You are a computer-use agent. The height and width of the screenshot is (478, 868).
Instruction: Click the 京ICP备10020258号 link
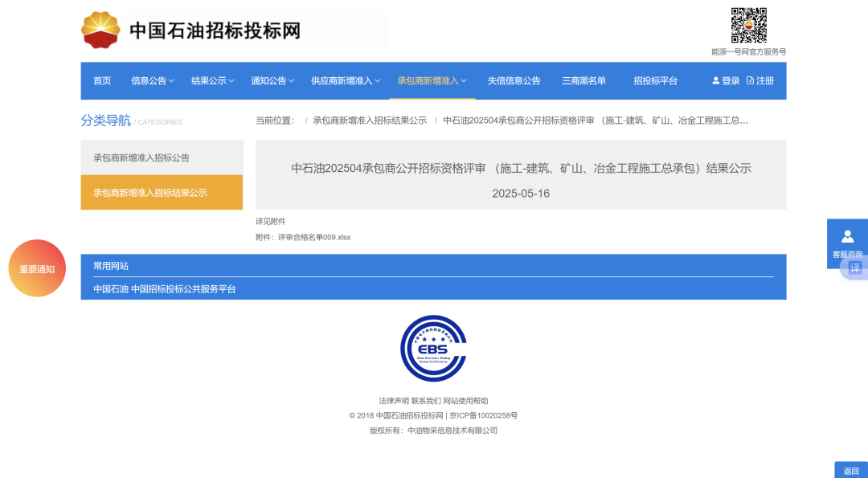pyautogui.click(x=483, y=415)
